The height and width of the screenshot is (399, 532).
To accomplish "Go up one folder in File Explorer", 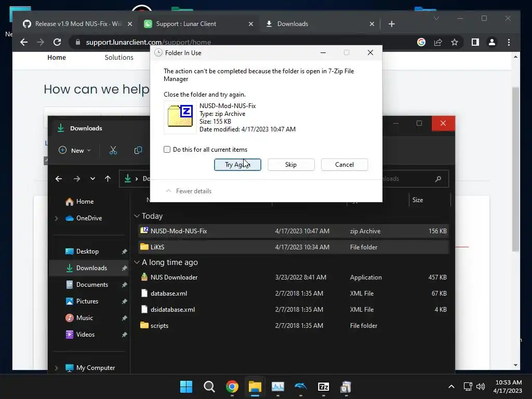I will tap(108, 179).
